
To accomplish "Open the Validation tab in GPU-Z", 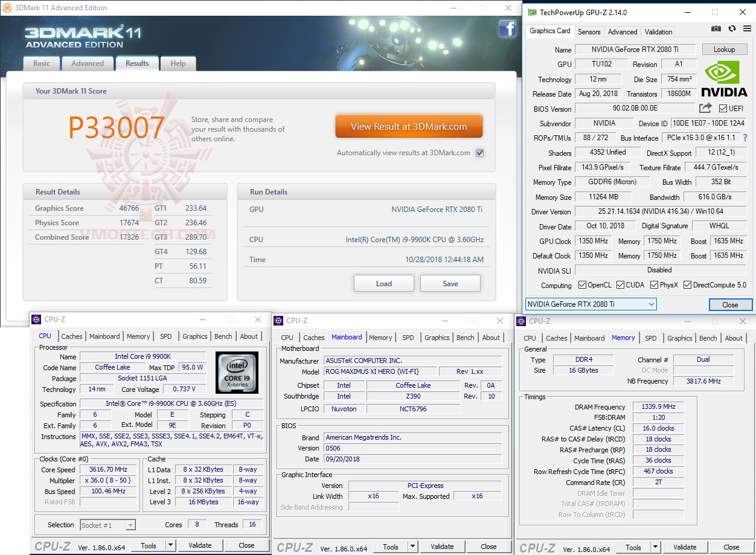I will [x=658, y=32].
